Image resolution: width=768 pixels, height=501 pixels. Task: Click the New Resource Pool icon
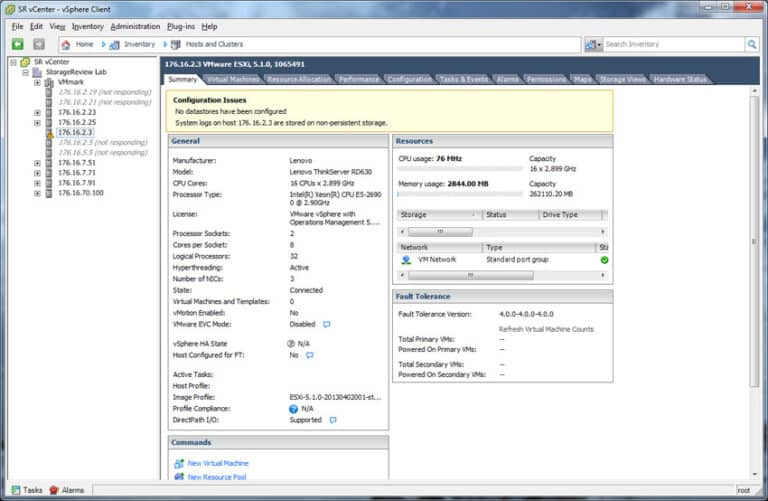tap(179, 477)
